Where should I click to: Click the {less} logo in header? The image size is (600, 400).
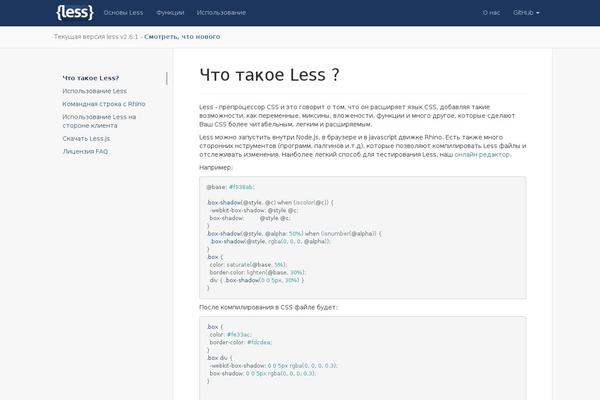[x=75, y=13]
